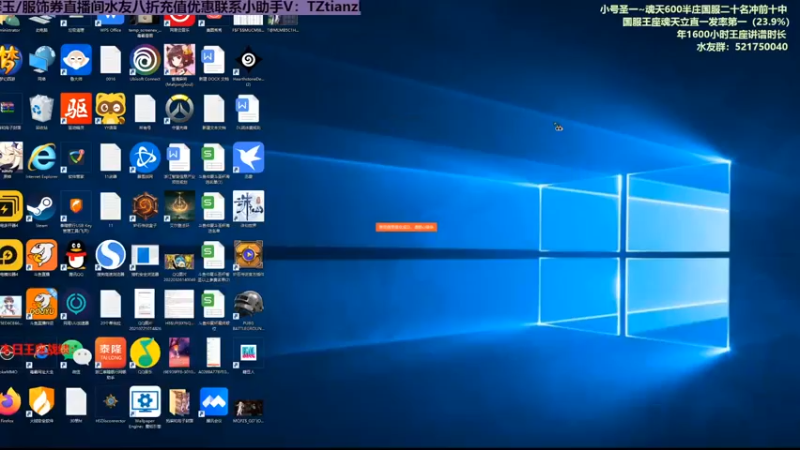Launch the PUBG BATTLEGROUNDS helmet icon
The height and width of the screenshot is (450, 800).
tap(248, 304)
